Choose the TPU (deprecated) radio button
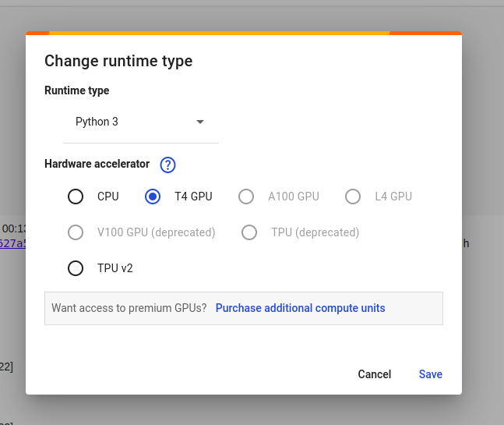Screen dimensions: 504x425 249,232
